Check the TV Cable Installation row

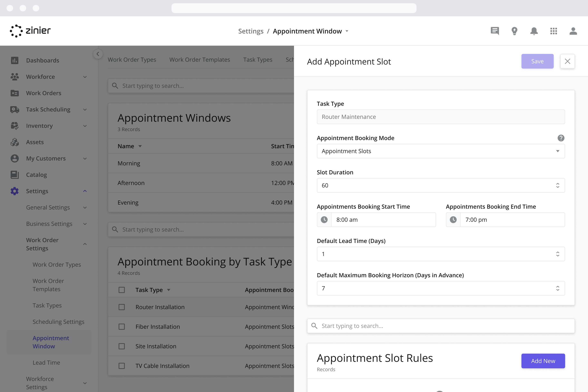[x=121, y=366]
